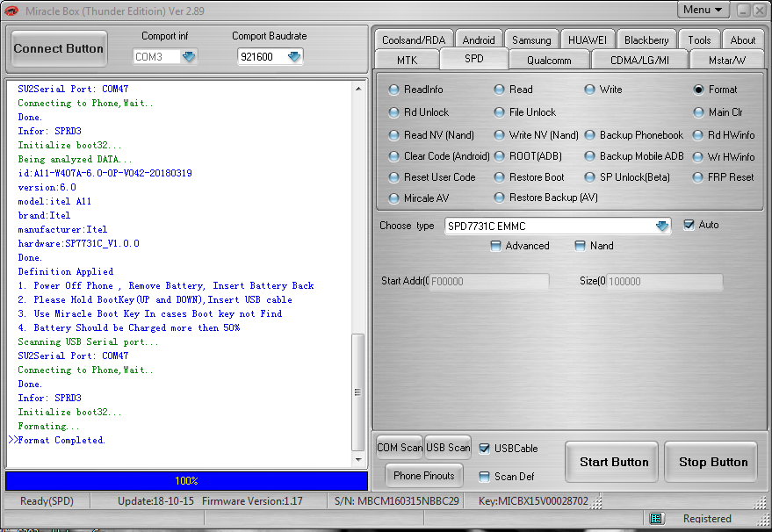Click the Size input field
The width and height of the screenshot is (772, 532).
click(x=665, y=282)
